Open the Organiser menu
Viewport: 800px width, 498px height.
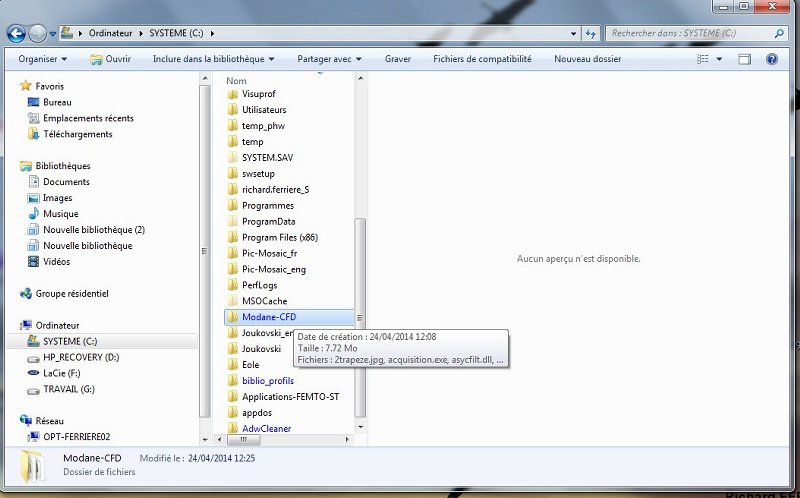click(x=42, y=59)
